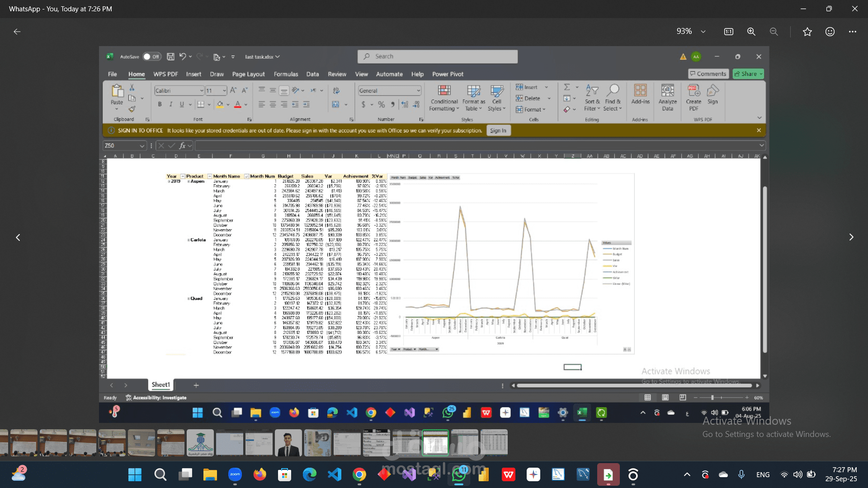
Task: Click the Actual Size 1:1 icon
Action: tap(728, 32)
